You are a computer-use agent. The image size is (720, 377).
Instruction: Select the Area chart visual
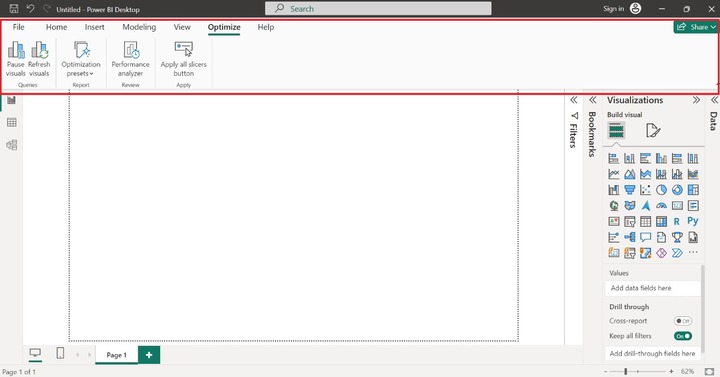630,174
